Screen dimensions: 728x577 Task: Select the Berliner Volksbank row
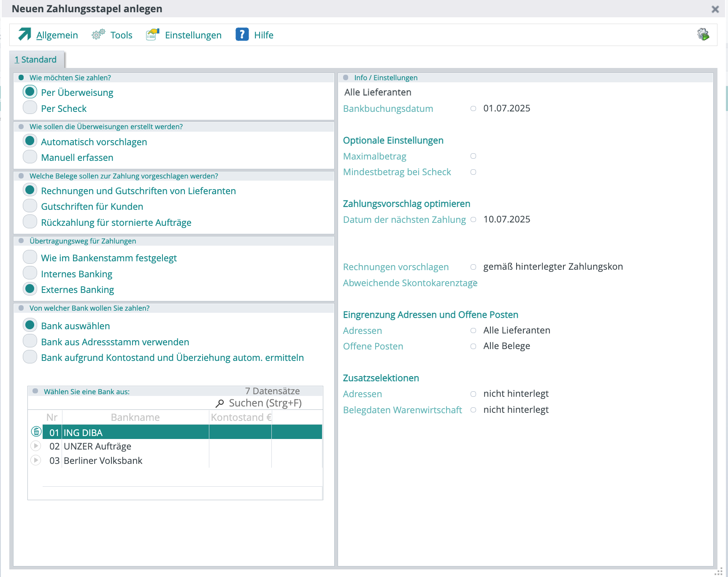[x=182, y=461]
